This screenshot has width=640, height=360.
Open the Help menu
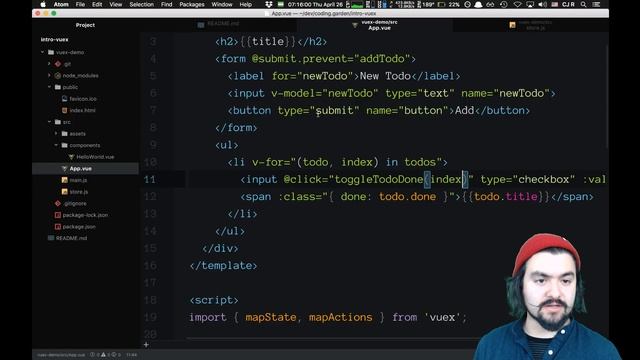(x=245, y=4)
